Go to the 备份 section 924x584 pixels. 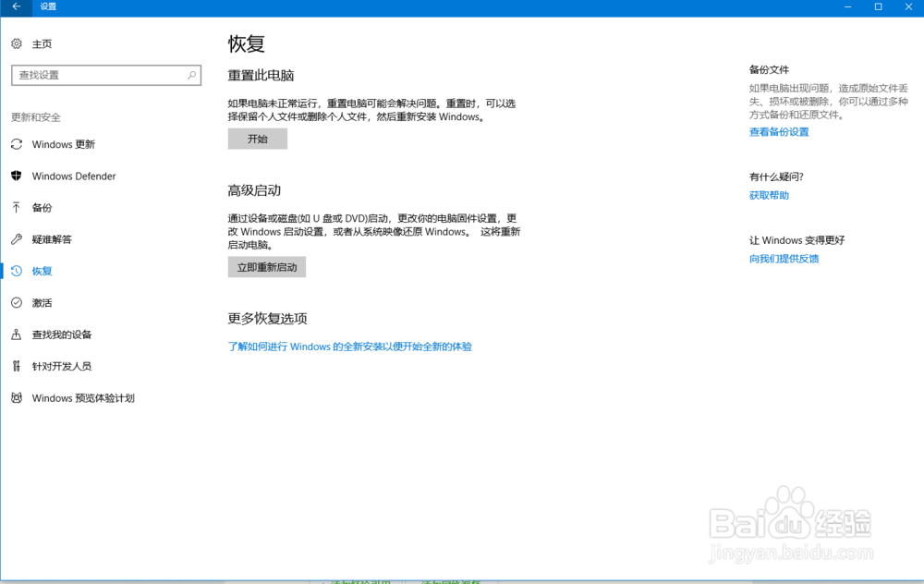[x=42, y=207]
